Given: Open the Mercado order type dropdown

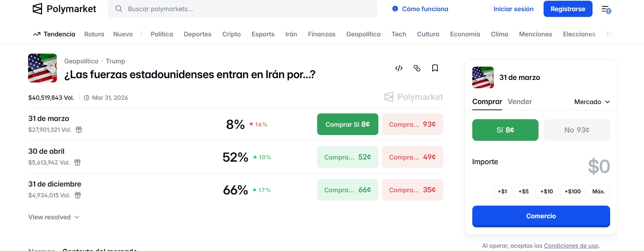Looking at the screenshot, I should pyautogui.click(x=592, y=102).
